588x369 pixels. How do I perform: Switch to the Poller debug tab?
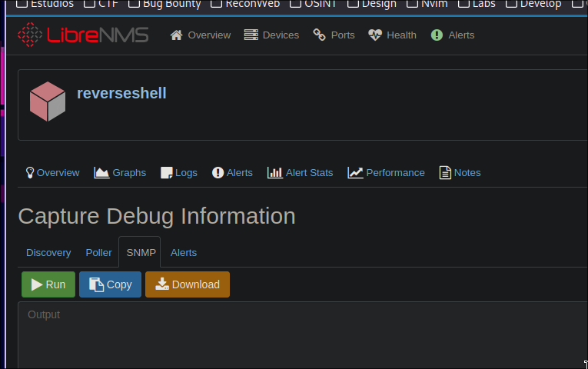point(98,252)
